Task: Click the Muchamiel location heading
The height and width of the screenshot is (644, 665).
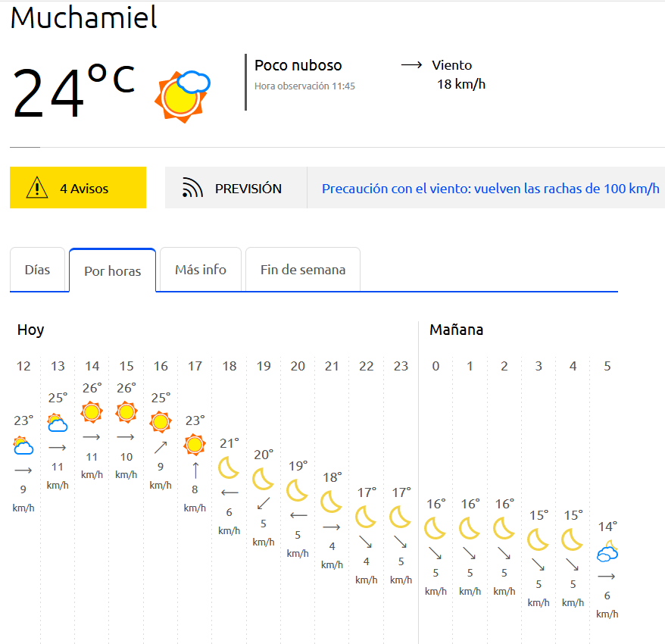Action: (x=83, y=17)
